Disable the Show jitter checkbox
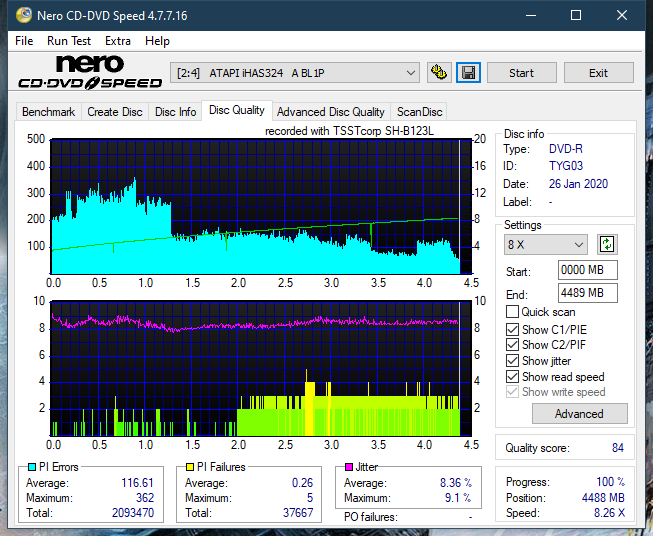Image resolution: width=653 pixels, height=536 pixels. point(512,361)
